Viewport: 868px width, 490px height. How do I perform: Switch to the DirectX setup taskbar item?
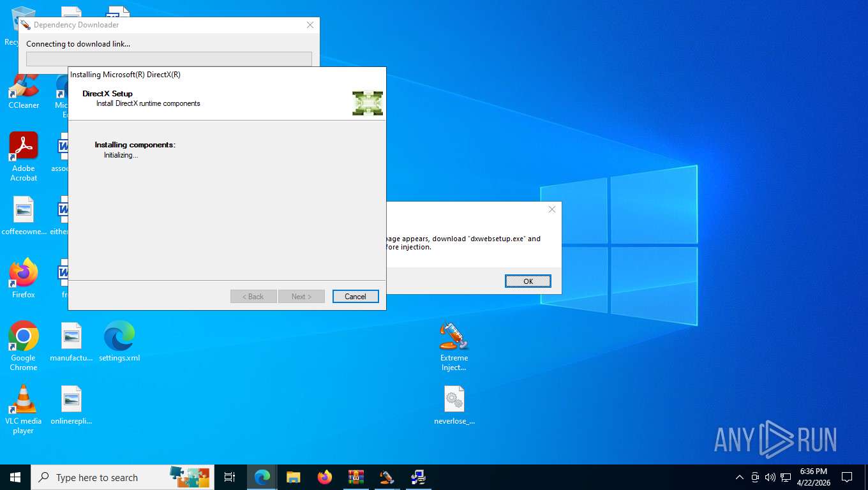418,477
